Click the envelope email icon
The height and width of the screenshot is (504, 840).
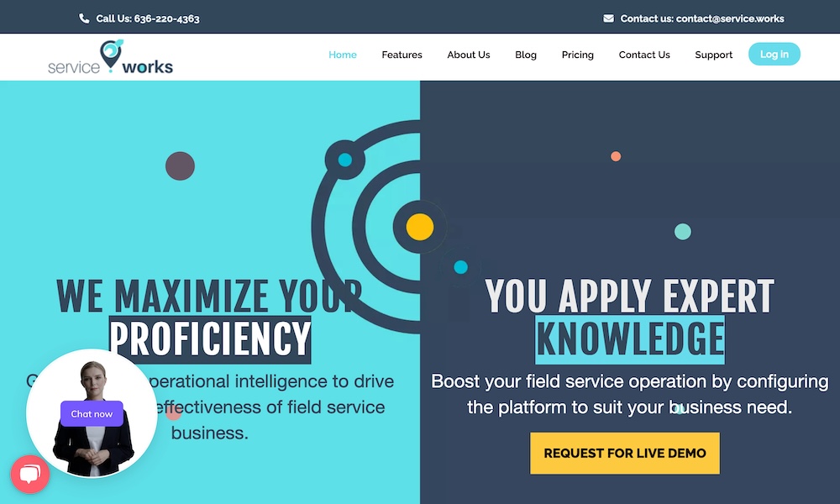608,18
